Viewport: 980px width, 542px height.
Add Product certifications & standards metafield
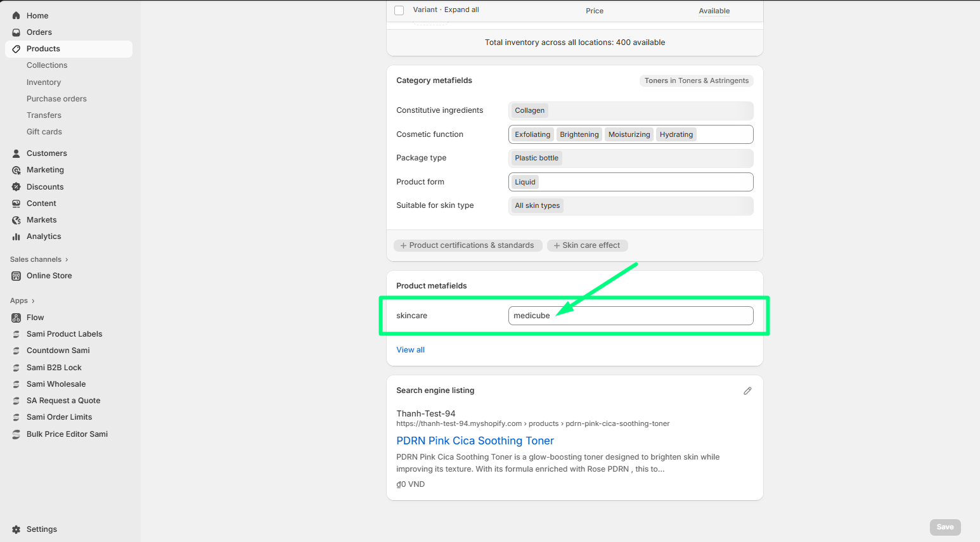(x=467, y=245)
